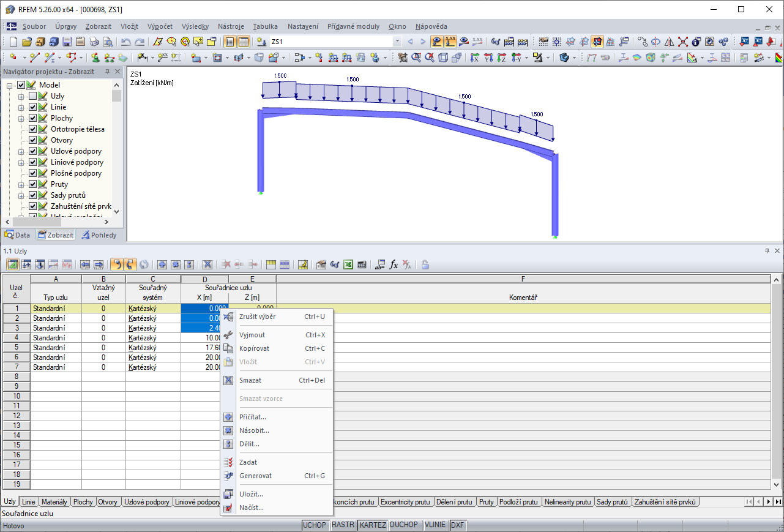Click the new node tool icon
784x532 pixels.
[13, 58]
